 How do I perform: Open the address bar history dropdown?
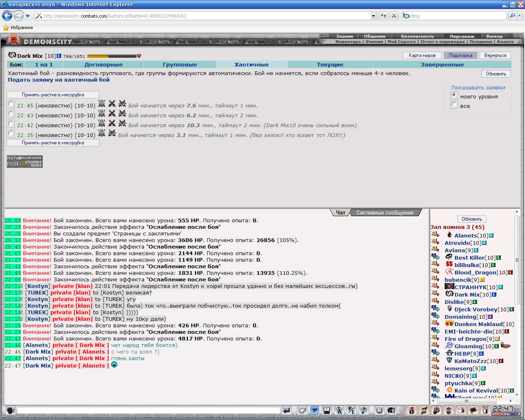[x=373, y=16]
